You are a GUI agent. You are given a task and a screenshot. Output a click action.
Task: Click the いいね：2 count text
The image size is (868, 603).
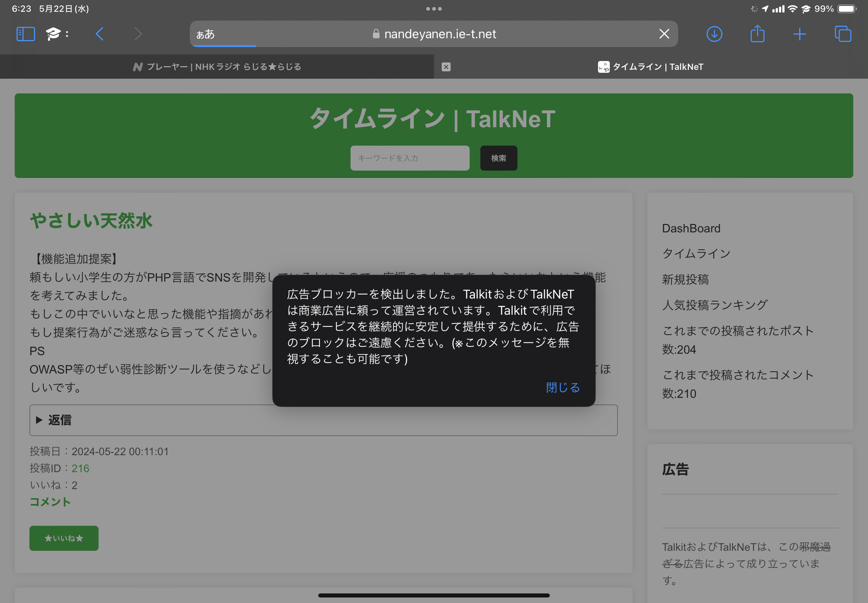53,485
